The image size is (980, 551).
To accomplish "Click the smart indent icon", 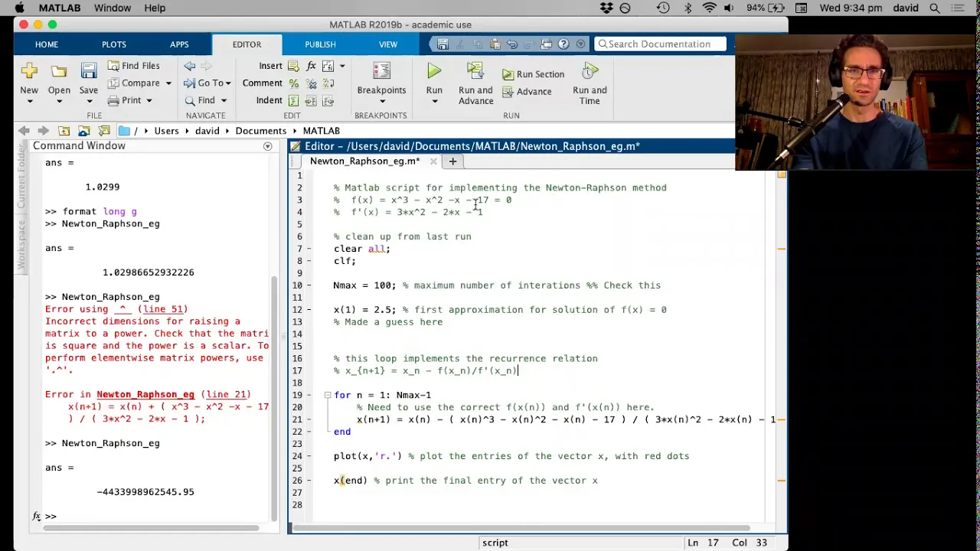I will point(293,101).
